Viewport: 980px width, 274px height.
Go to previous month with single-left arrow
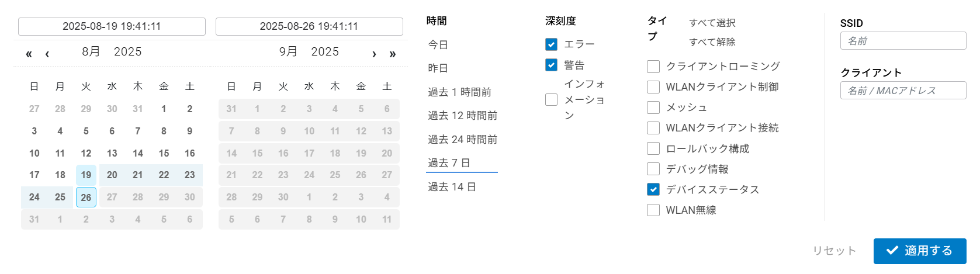pyautogui.click(x=47, y=54)
